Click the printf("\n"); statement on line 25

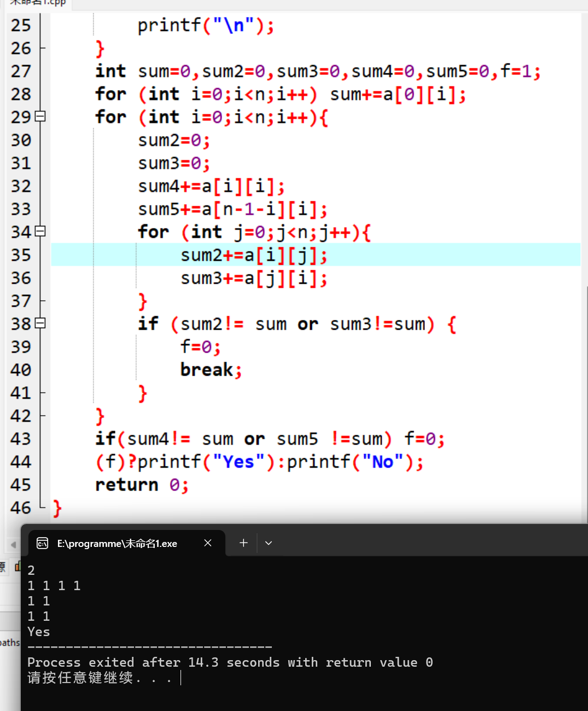(x=206, y=26)
